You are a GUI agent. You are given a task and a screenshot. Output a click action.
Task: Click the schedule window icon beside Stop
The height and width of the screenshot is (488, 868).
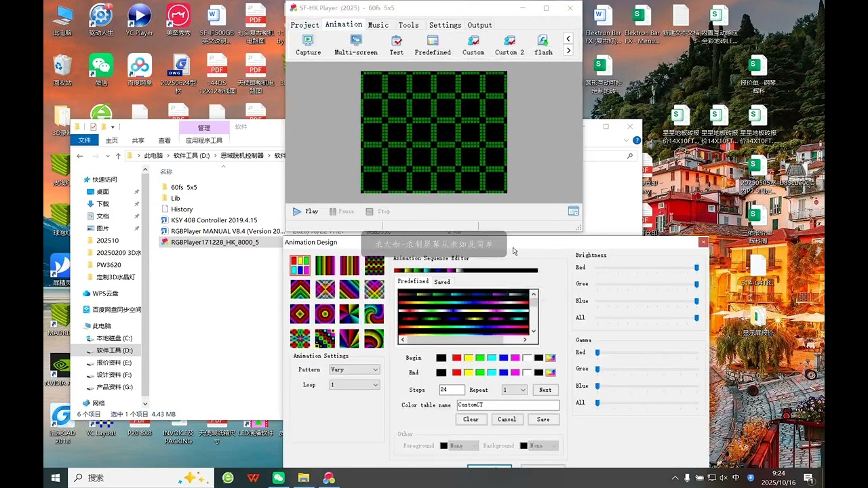573,211
